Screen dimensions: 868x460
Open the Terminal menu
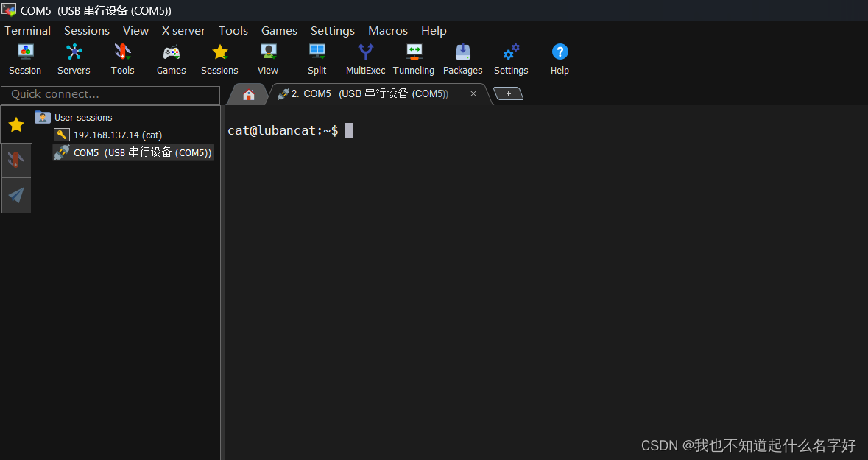click(x=28, y=30)
